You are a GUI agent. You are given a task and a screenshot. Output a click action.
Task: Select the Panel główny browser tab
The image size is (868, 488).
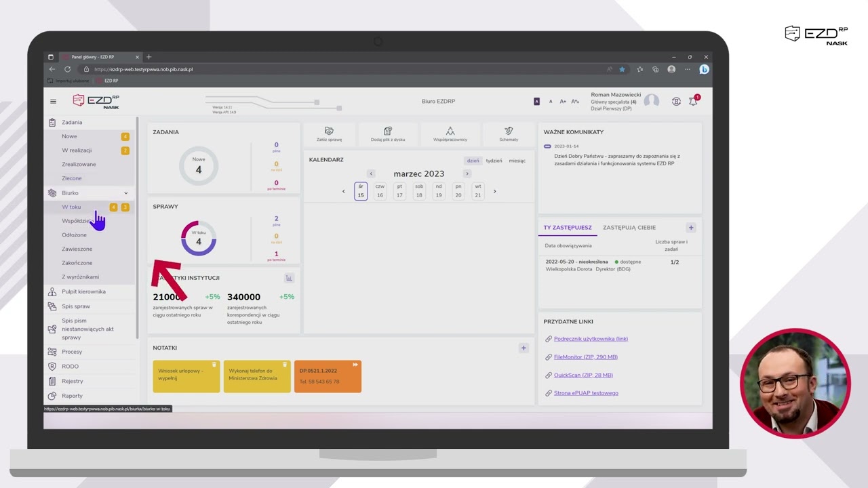pos(99,57)
